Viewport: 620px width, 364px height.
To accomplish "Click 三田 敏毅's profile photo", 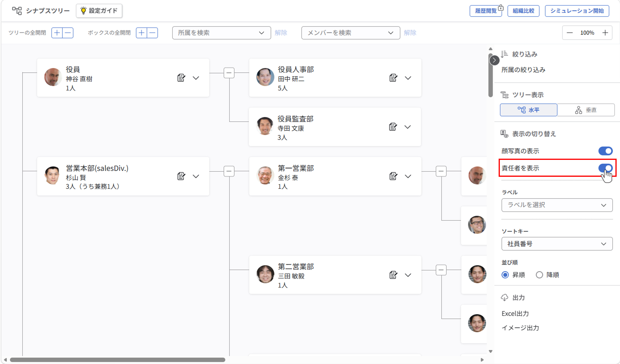I will point(265,274).
